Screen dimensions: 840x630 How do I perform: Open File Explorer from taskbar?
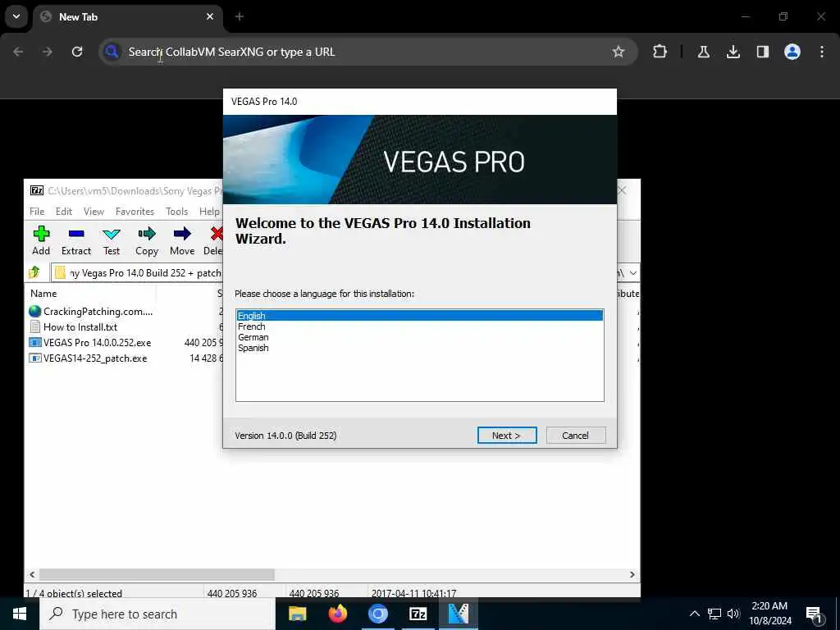(297, 614)
